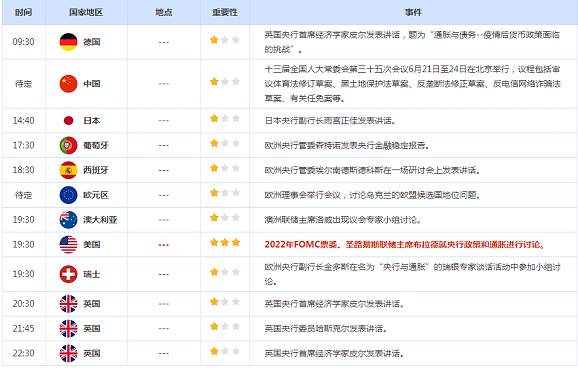Click the country name 澳大利亚
This screenshot has height=368, width=578.
[x=100, y=220]
